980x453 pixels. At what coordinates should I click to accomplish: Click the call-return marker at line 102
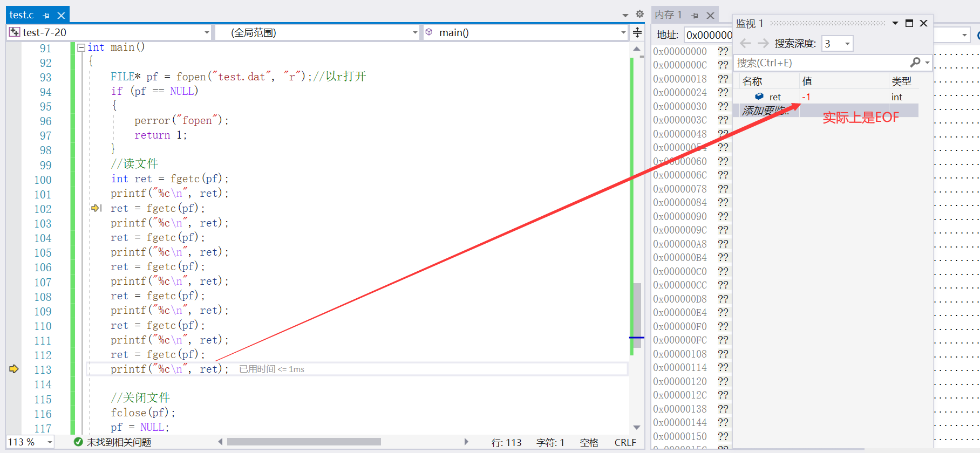pos(96,208)
